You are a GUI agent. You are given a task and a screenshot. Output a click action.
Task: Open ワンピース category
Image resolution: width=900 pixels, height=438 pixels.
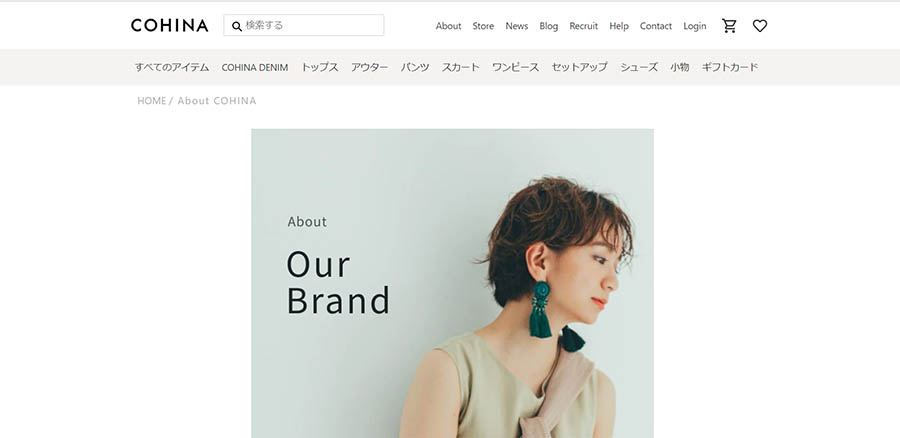pos(515,67)
